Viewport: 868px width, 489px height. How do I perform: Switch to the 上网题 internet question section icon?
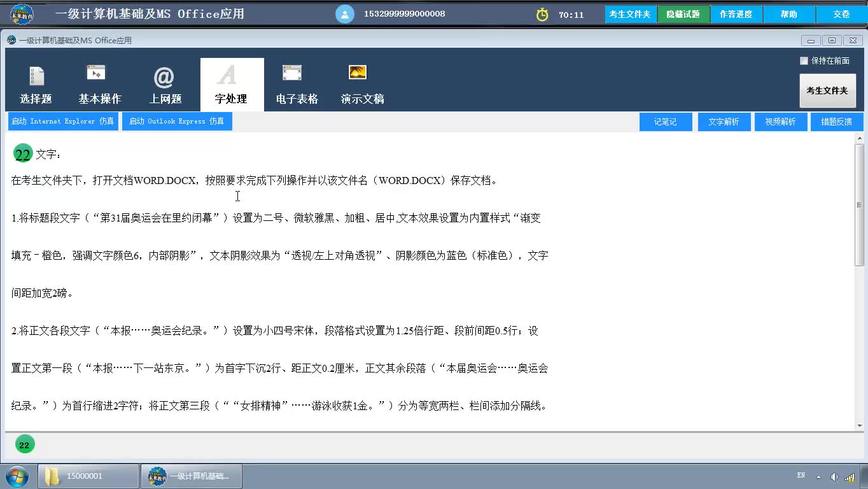tap(165, 83)
